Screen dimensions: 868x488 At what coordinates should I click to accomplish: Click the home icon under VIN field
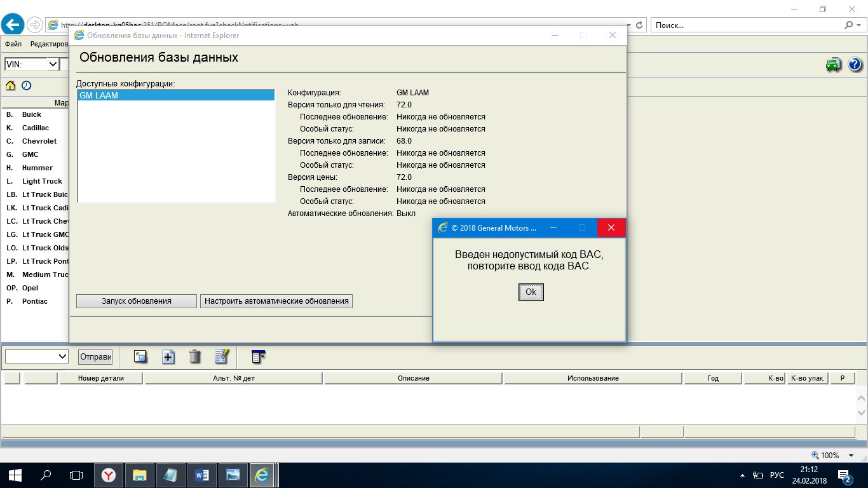coord(10,85)
